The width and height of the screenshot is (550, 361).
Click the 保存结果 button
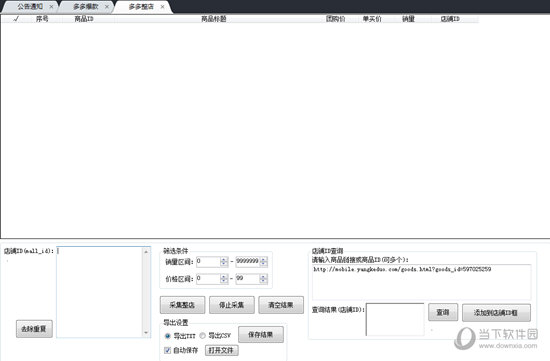(261, 335)
